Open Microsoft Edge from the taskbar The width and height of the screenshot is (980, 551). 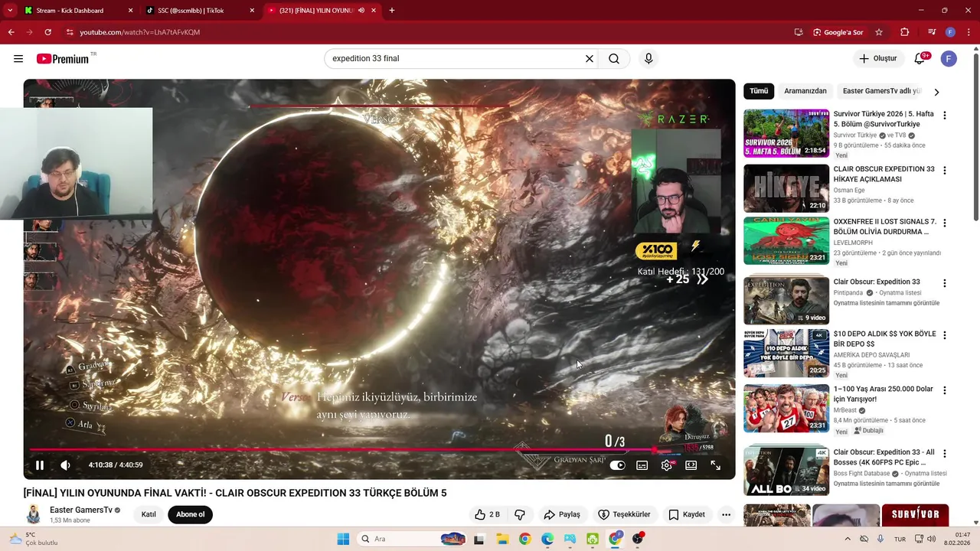click(547, 539)
